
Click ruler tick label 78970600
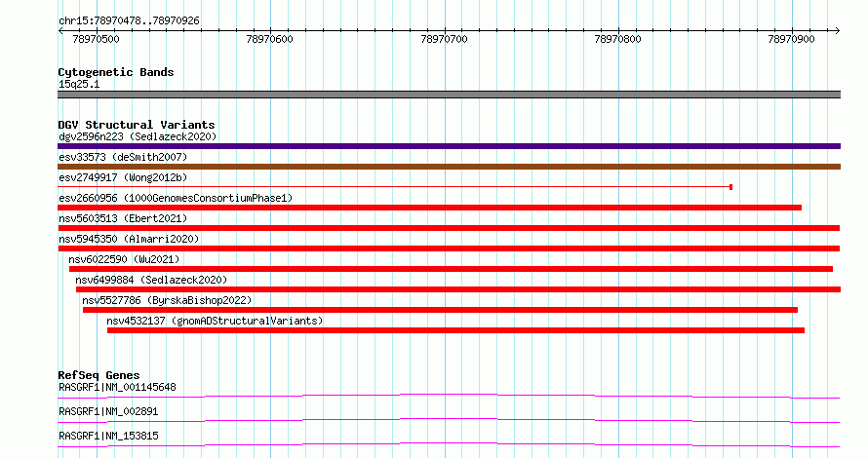click(x=269, y=39)
